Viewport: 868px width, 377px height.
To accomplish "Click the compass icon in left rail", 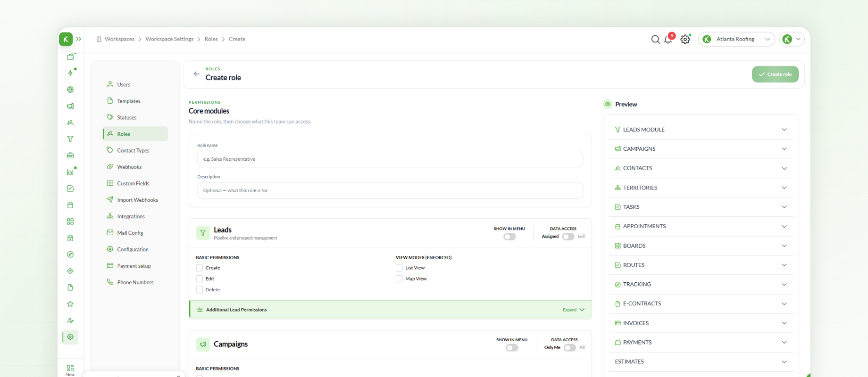I will click(x=70, y=254).
